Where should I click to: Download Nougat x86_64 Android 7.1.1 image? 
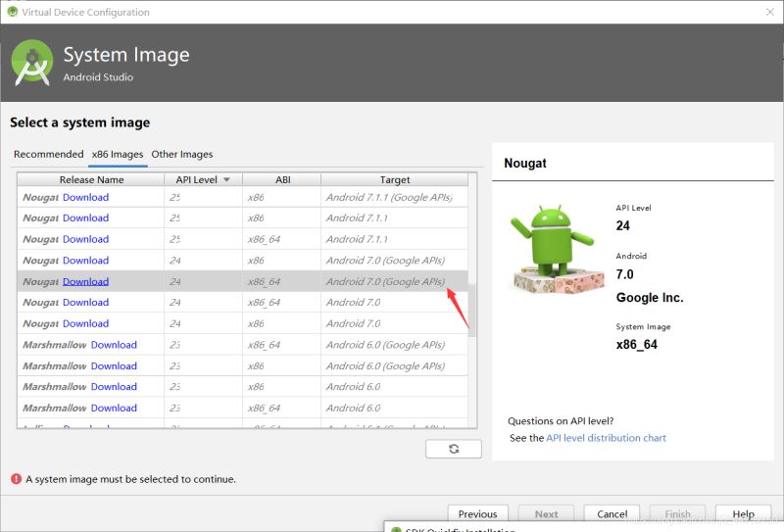tap(85, 239)
